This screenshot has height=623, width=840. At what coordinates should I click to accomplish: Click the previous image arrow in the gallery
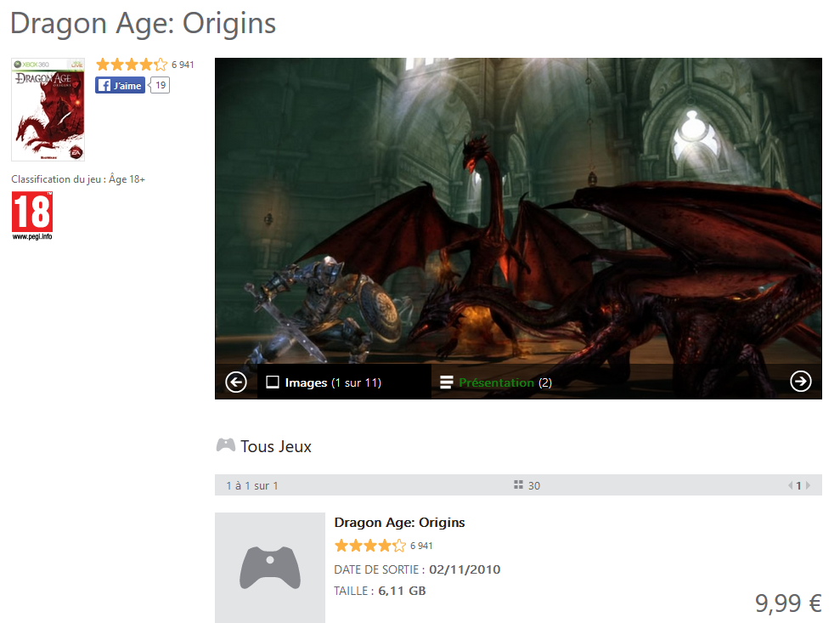pyautogui.click(x=236, y=382)
